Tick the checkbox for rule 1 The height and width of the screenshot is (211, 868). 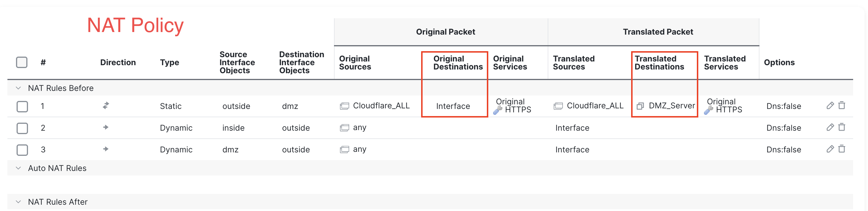(22, 107)
